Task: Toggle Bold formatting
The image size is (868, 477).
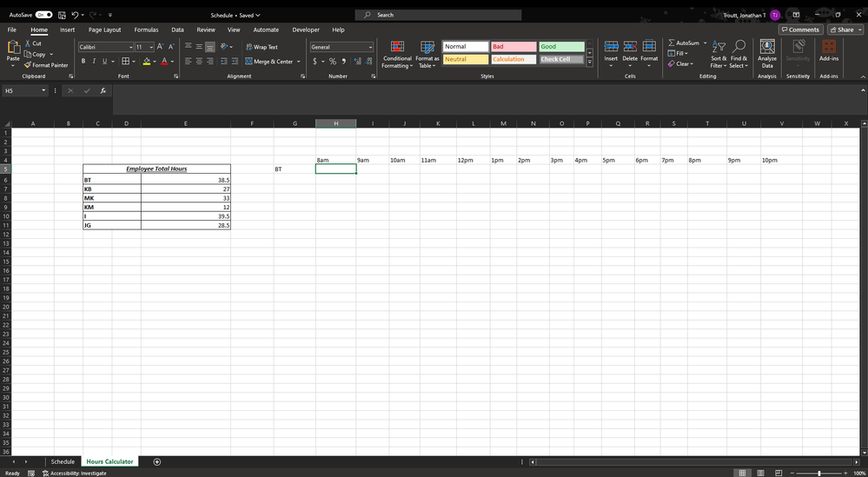Action: tap(83, 62)
